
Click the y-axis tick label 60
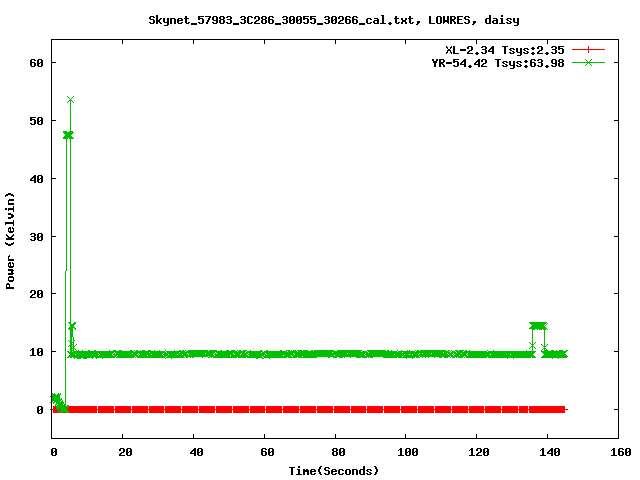[36, 63]
